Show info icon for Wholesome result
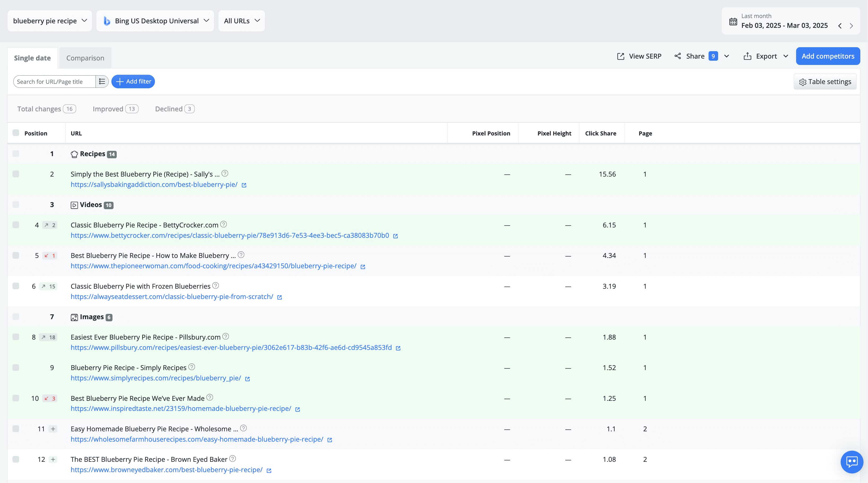The height and width of the screenshot is (483, 868). (x=243, y=428)
